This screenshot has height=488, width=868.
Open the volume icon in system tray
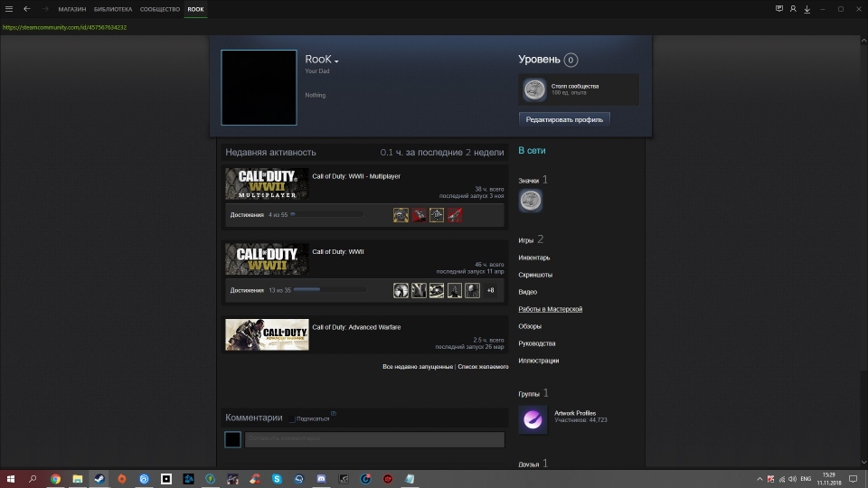[x=792, y=479]
